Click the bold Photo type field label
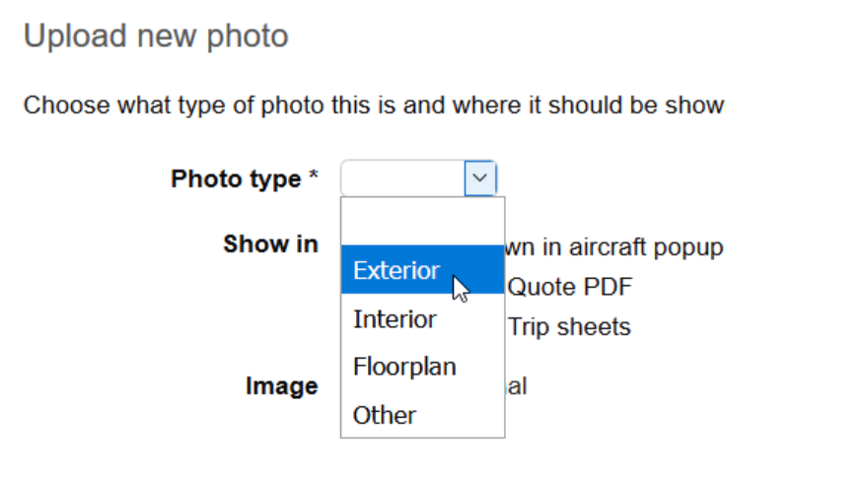This screenshot has width=868, height=482. click(236, 178)
